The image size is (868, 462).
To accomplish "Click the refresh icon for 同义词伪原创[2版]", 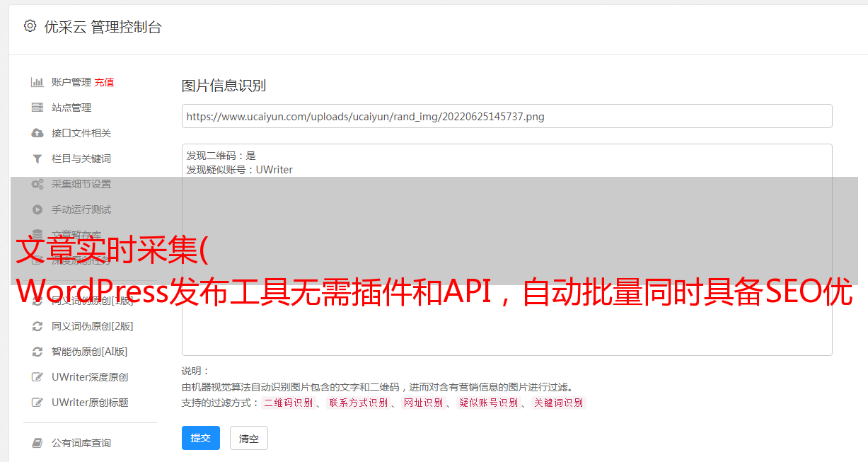I will pyautogui.click(x=37, y=326).
